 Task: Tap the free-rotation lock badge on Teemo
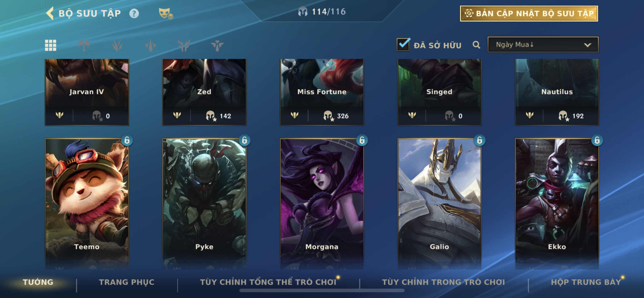click(127, 140)
